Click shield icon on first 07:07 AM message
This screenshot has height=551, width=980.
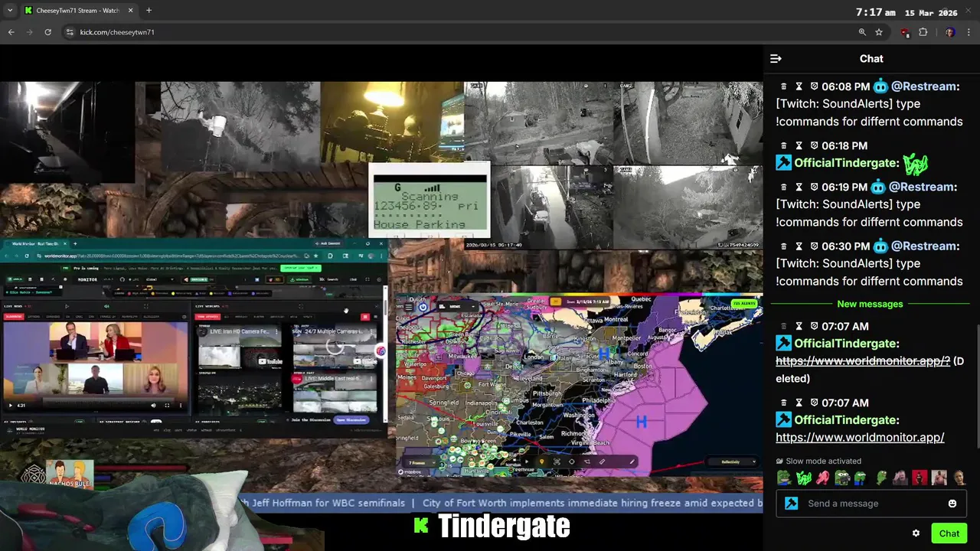pyautogui.click(x=814, y=326)
